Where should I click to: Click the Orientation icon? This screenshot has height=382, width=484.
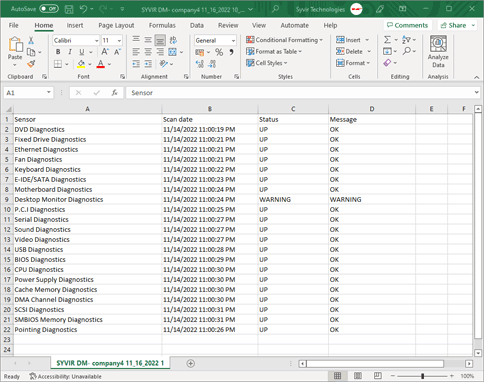163,64
